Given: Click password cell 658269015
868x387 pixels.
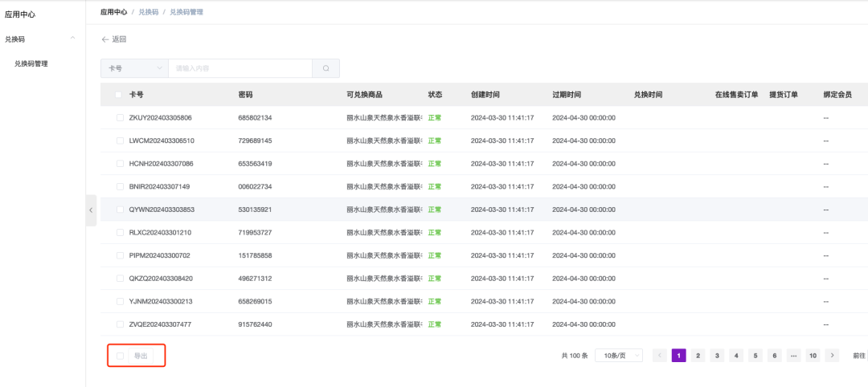Looking at the screenshot, I should 256,301.
